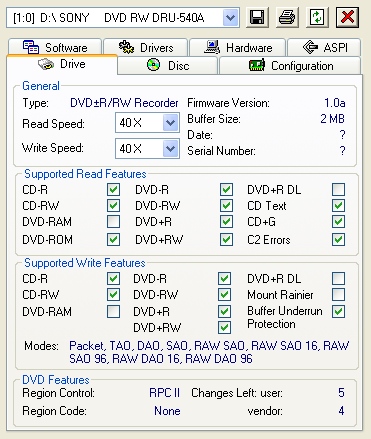Switch to the Software tab

55,47
